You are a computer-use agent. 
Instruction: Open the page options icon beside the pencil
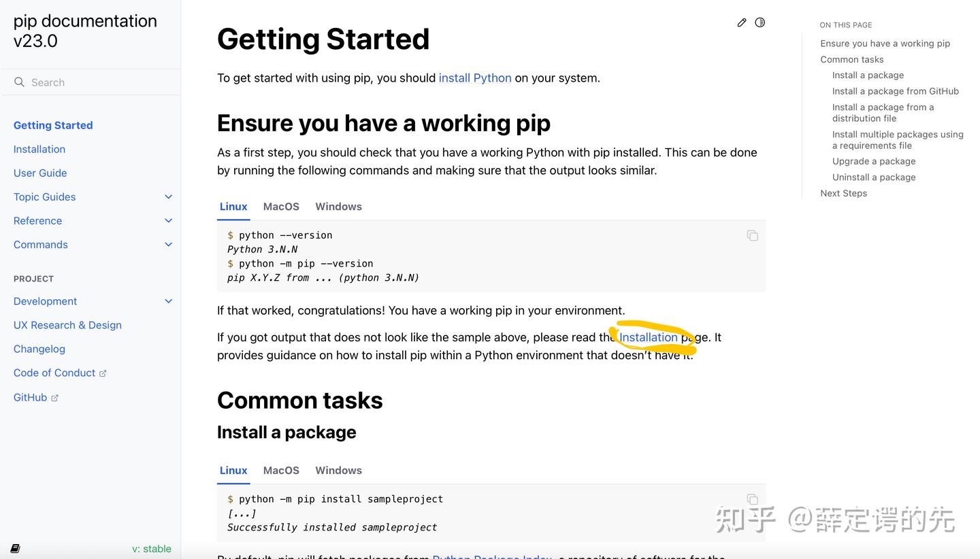760,22
